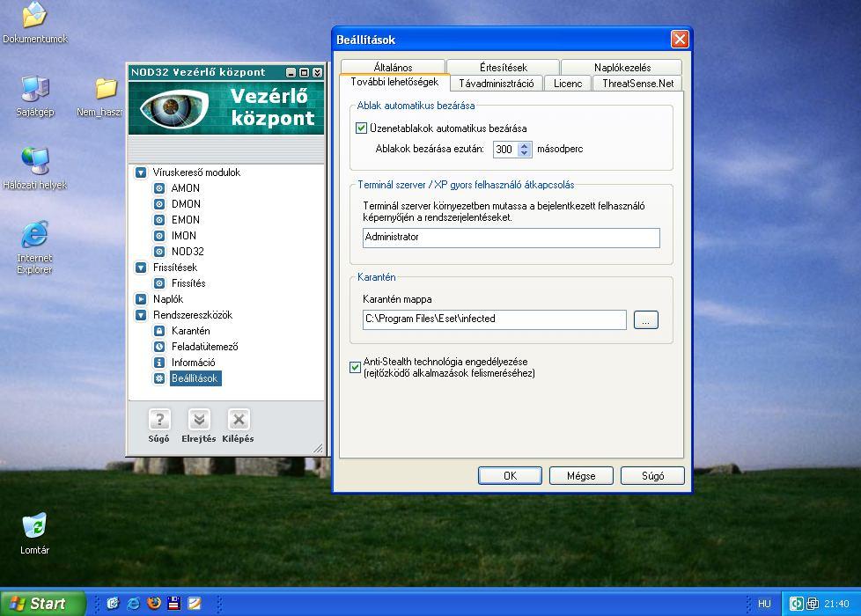Click the DMON module icon

159,204
